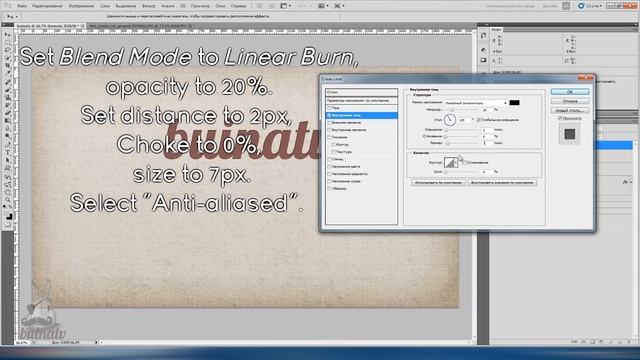The image size is (640, 360).
Task: Open the Справка (Help) menu
Action: [238, 6]
